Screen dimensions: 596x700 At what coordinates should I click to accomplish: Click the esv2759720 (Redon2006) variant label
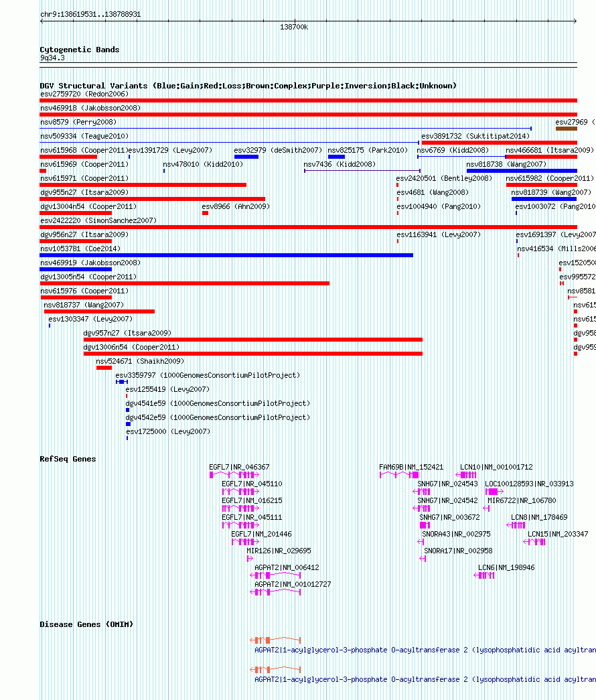coord(84,94)
